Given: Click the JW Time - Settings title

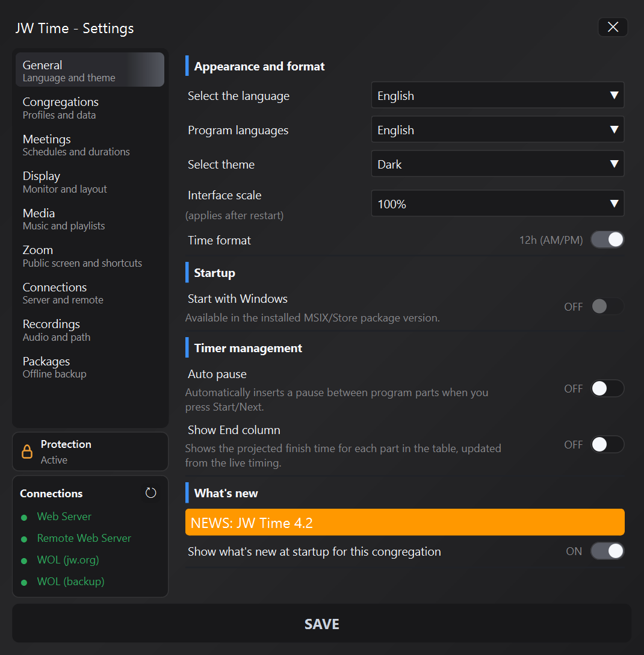Looking at the screenshot, I should 75,28.
